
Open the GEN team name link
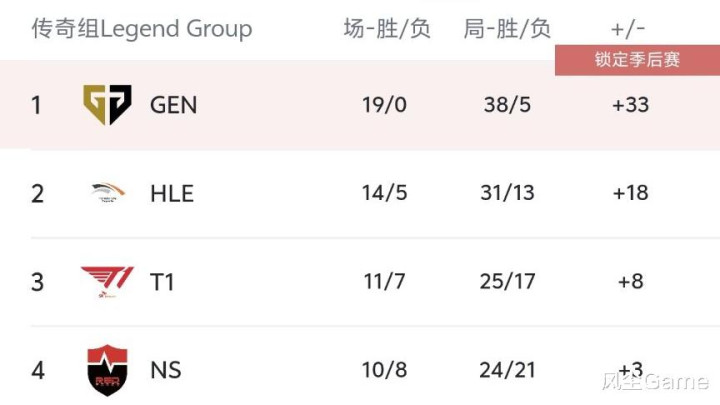click(174, 105)
